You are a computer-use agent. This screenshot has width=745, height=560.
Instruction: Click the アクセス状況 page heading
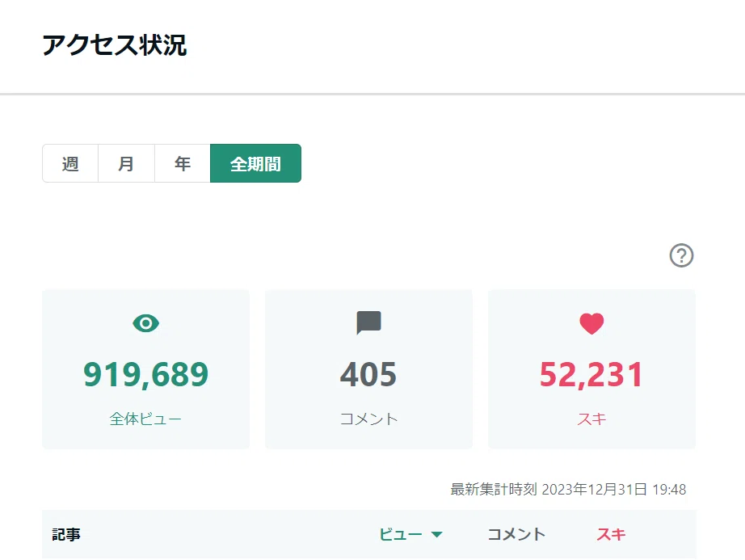pos(115,45)
